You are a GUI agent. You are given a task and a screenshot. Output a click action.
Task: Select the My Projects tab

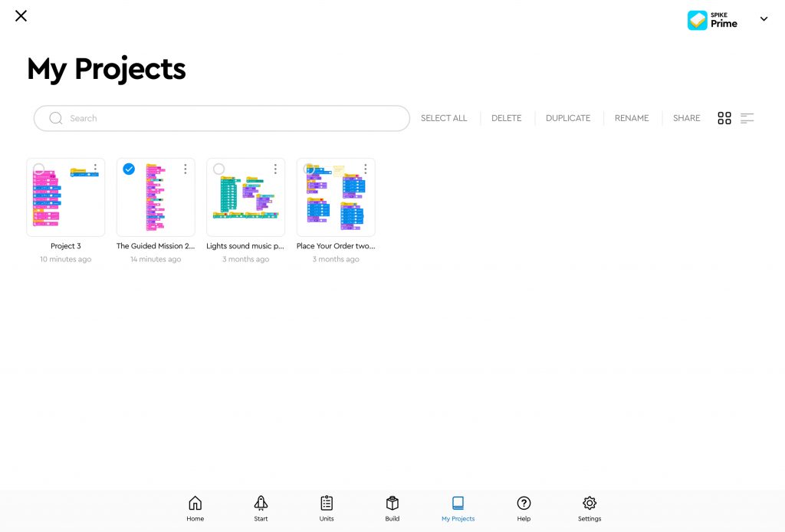(x=458, y=507)
